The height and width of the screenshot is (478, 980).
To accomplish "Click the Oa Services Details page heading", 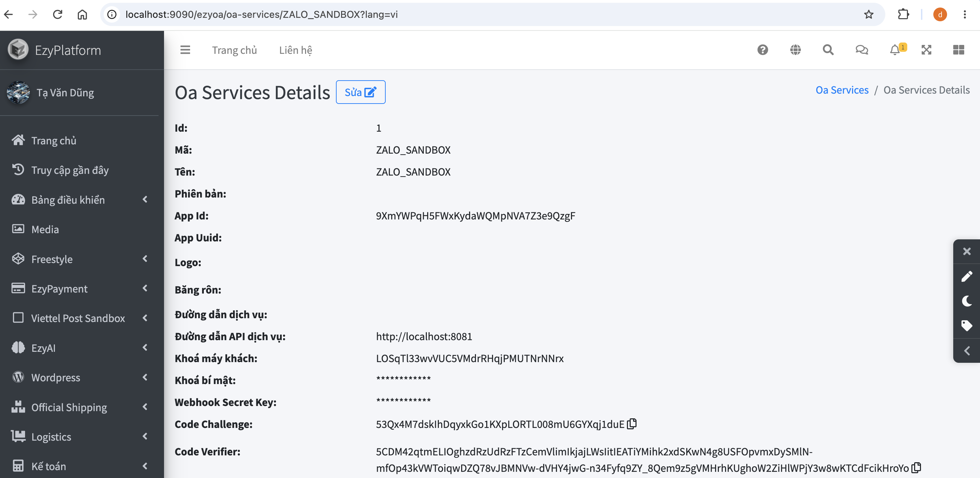I will [252, 92].
